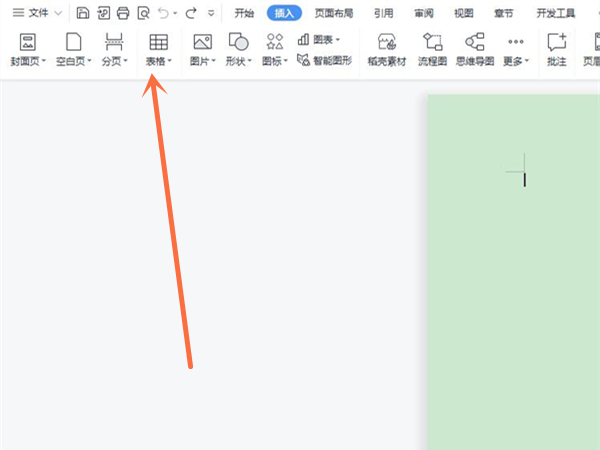
Task: Click the 图片 picture icon
Action: click(x=202, y=42)
